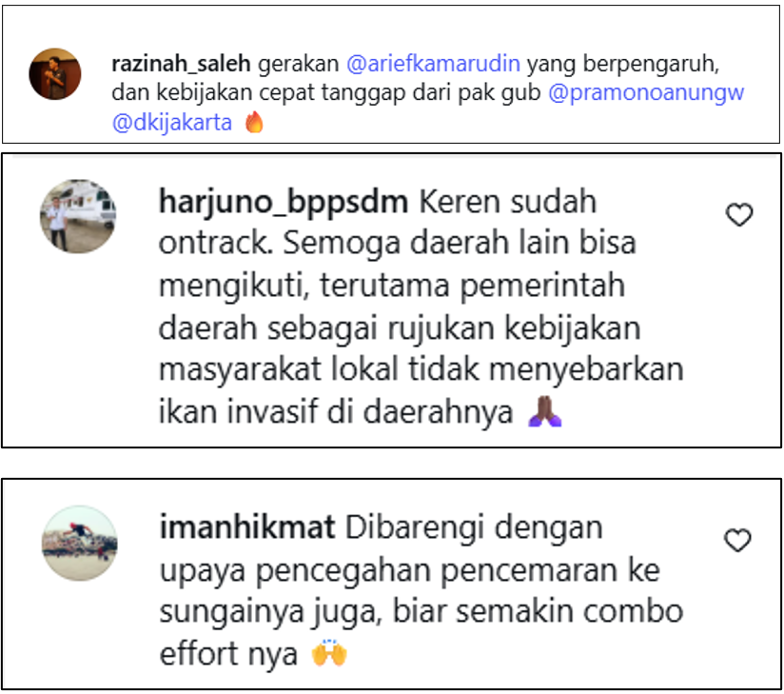Click the text 'Keren sudah ontrack'
Image resolution: width=784 pixels, height=694 pixels.
378,222
